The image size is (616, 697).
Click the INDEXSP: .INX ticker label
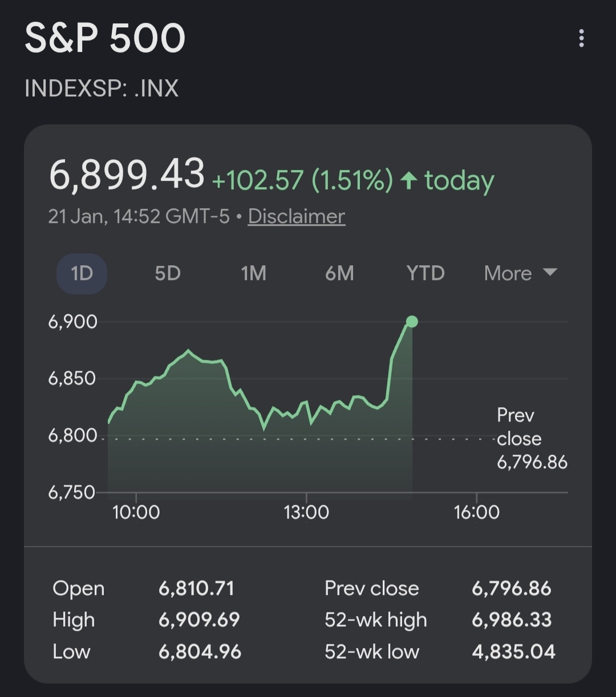coord(102,88)
